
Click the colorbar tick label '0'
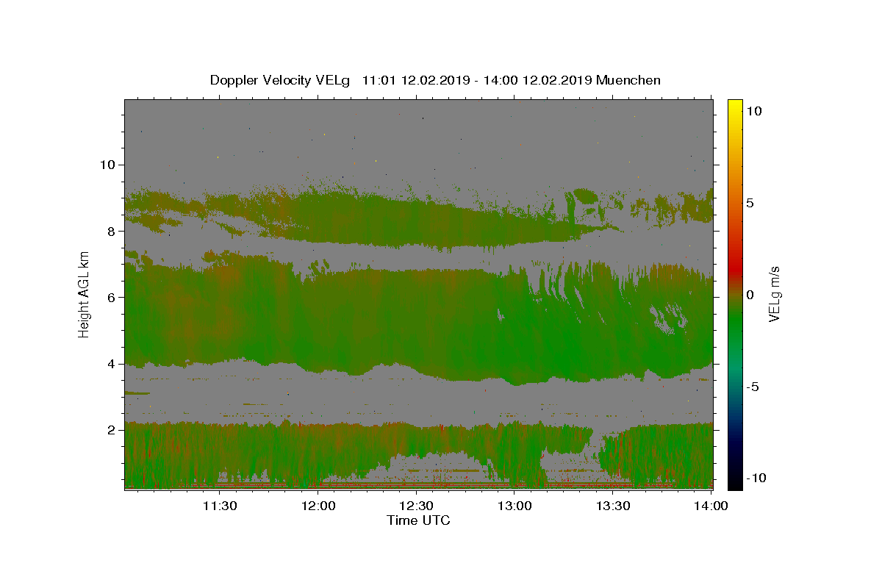[x=750, y=295]
